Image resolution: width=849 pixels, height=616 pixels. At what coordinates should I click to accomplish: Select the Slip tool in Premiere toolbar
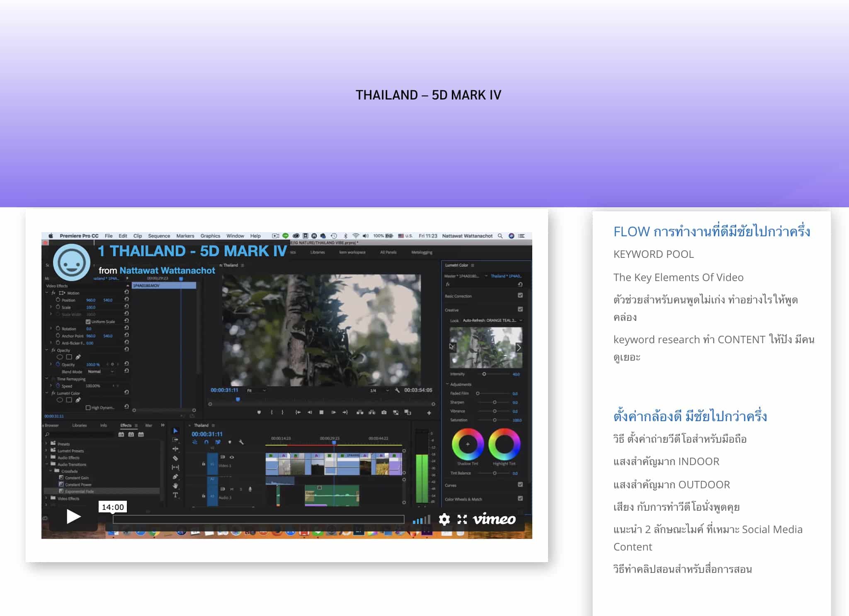175,467
